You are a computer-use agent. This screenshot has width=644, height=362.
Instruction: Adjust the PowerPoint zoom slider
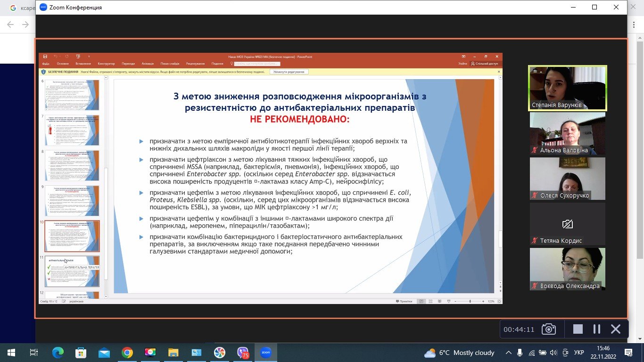[470, 301]
